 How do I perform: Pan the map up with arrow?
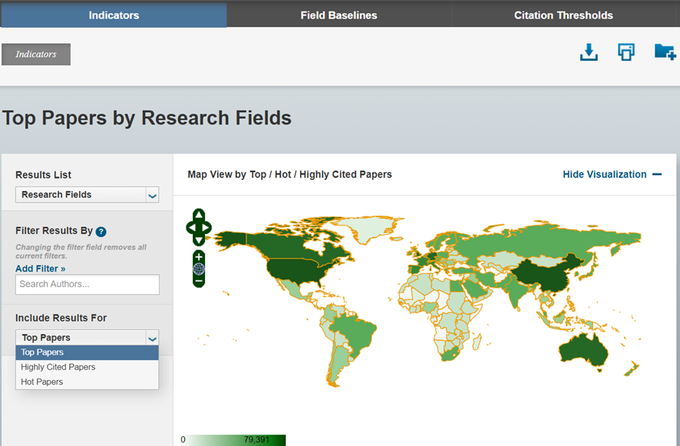(x=199, y=214)
